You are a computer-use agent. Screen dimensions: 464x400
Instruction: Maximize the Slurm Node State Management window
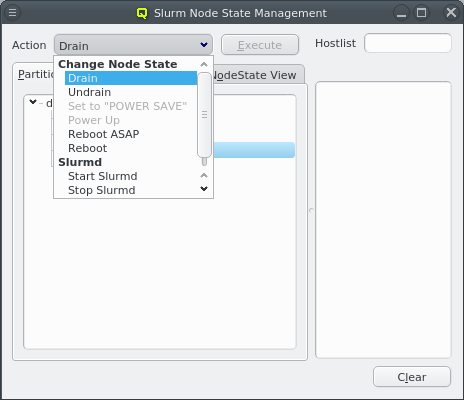coord(421,13)
